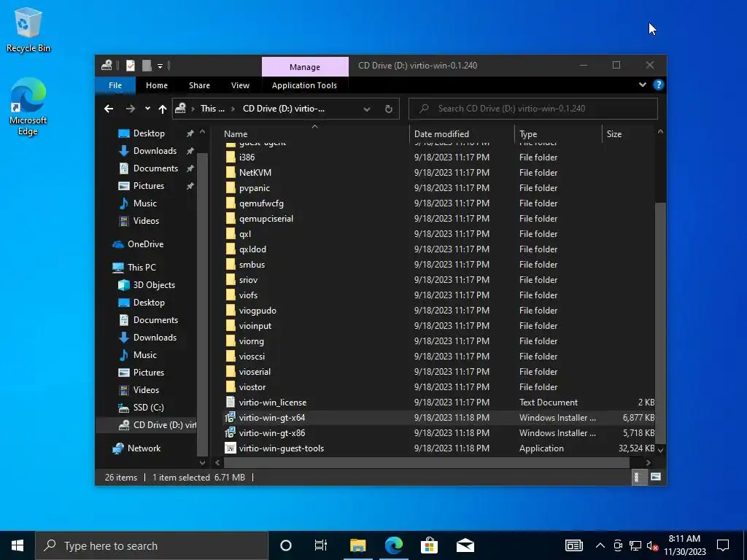The width and height of the screenshot is (747, 560).
Task: Open 3D Objects in navigation pane
Action: point(154,285)
